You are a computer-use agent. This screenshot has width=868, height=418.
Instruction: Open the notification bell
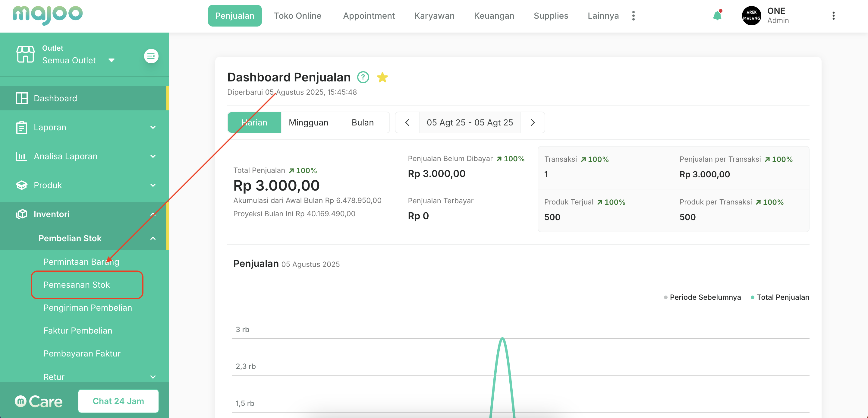coord(717,15)
